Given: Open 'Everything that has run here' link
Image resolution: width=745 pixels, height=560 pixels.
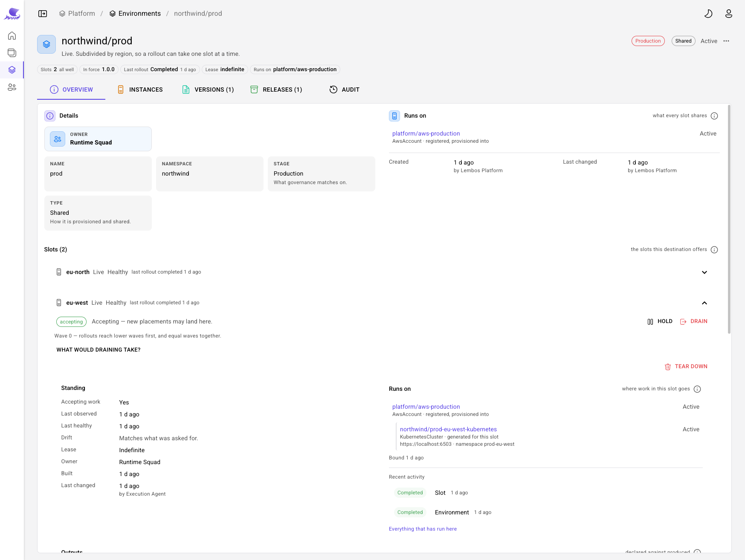Looking at the screenshot, I should coord(423,529).
